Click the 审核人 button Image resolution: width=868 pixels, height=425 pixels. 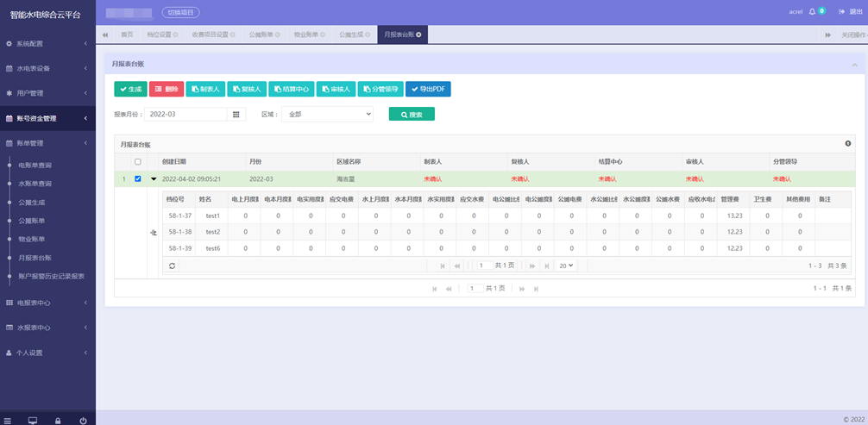(336, 89)
